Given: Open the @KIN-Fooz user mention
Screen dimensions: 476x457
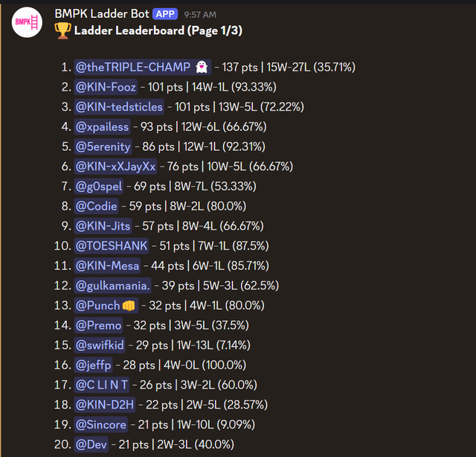Looking at the screenshot, I should point(106,87).
